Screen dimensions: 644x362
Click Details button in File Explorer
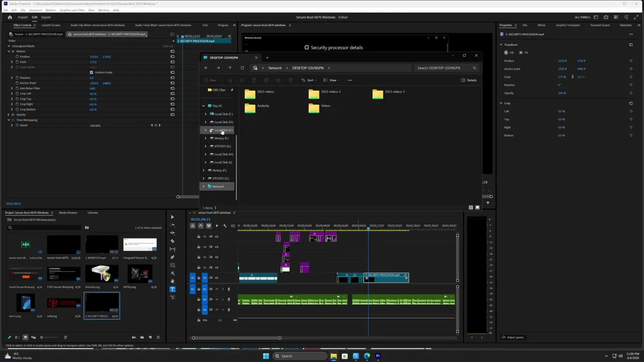click(x=469, y=80)
